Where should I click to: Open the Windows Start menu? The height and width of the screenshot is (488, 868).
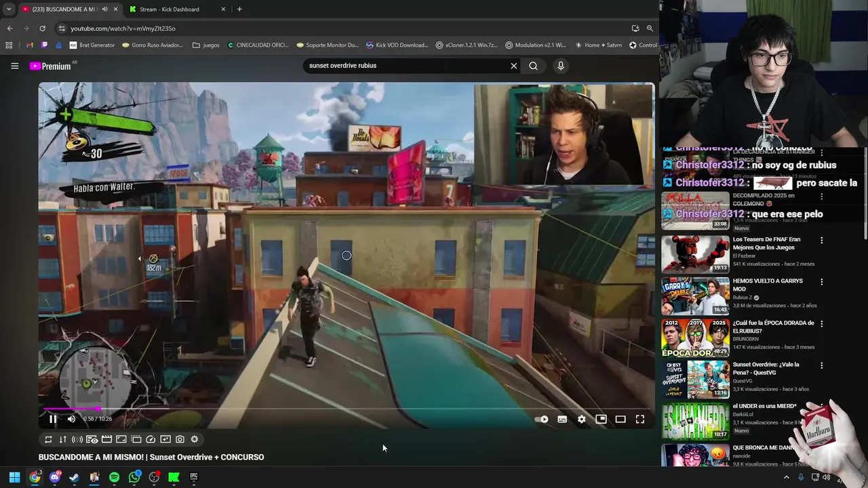14,477
